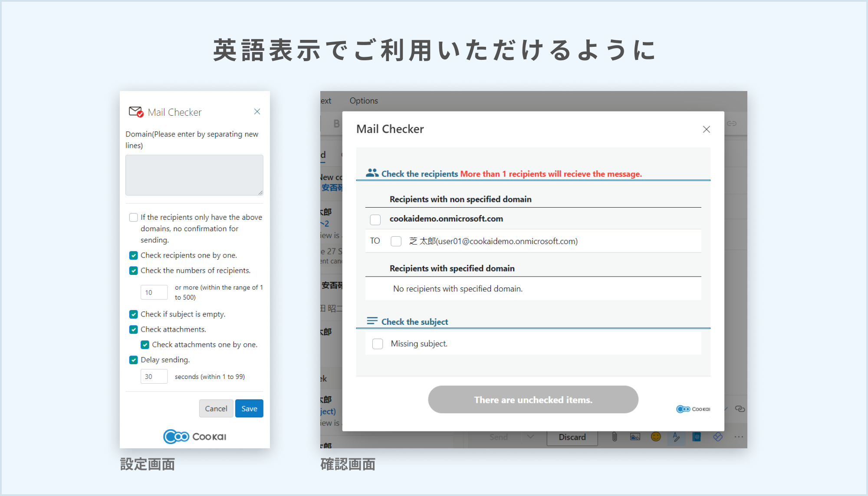Click the red recipients warning message
Viewport: 868px width, 496px height.
coord(551,174)
